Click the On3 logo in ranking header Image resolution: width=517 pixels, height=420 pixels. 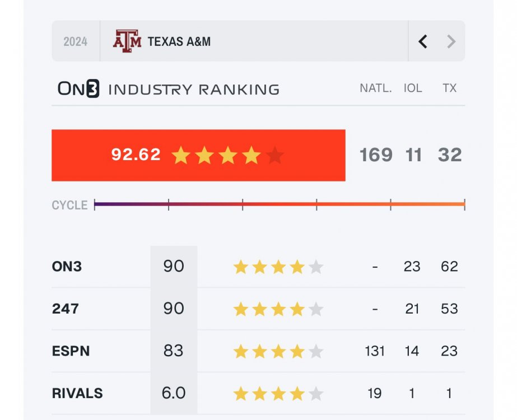[78, 88]
